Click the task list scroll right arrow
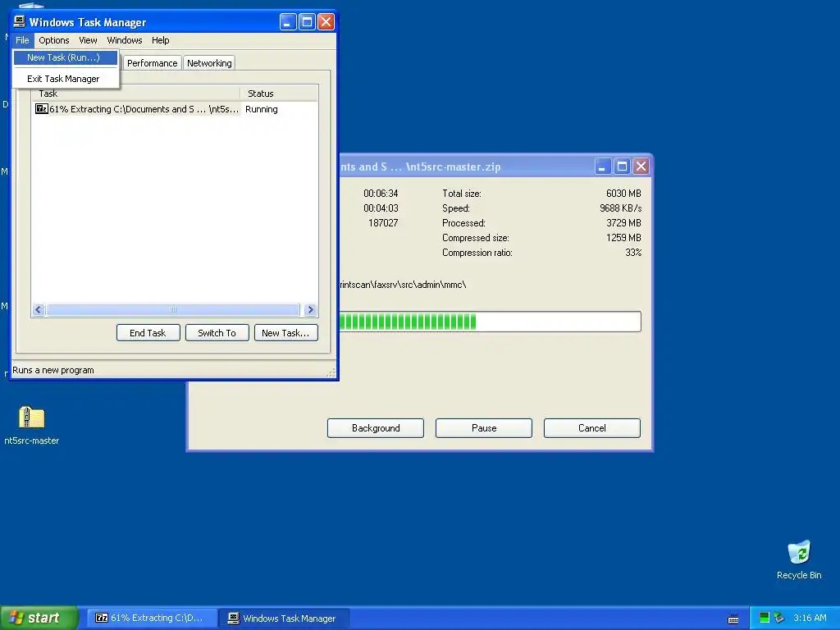840x630 pixels. coord(310,309)
